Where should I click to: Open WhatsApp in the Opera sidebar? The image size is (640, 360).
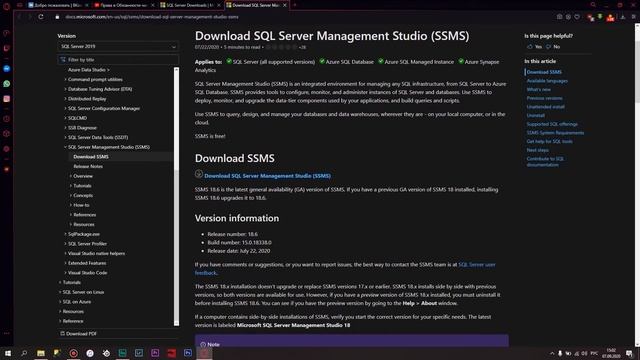7,84
